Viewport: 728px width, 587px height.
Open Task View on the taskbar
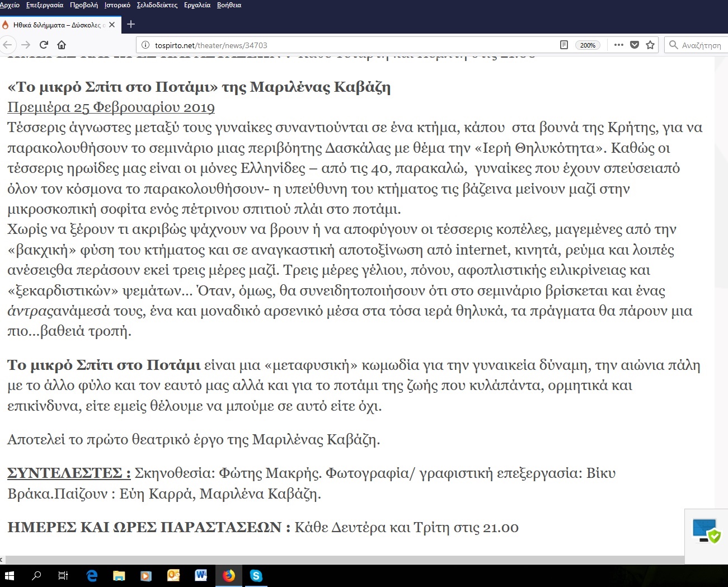click(63, 576)
